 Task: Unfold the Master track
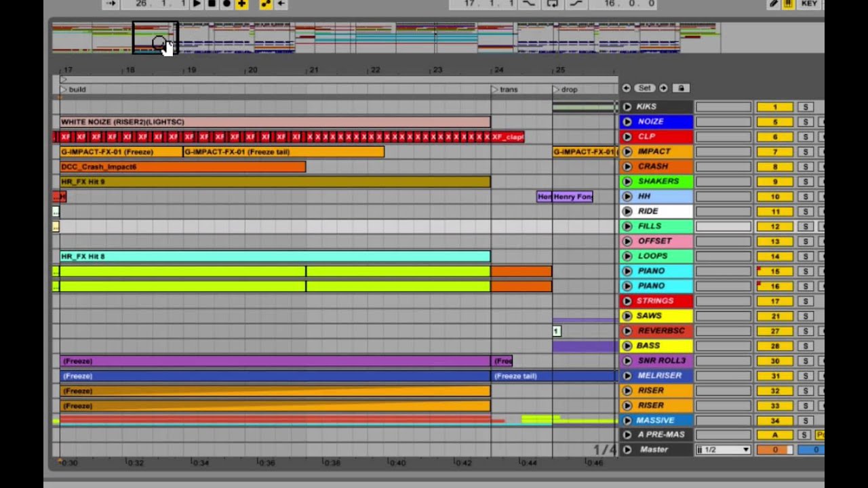[627, 449]
